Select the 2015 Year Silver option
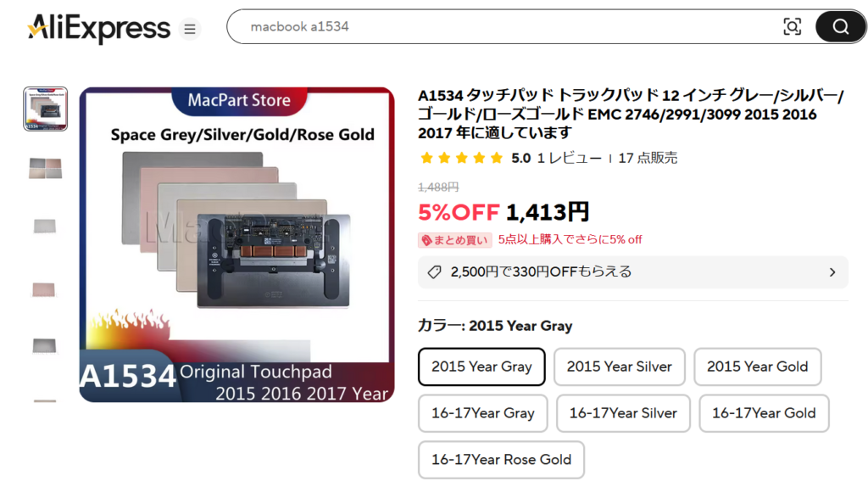The image size is (868, 487). (619, 367)
